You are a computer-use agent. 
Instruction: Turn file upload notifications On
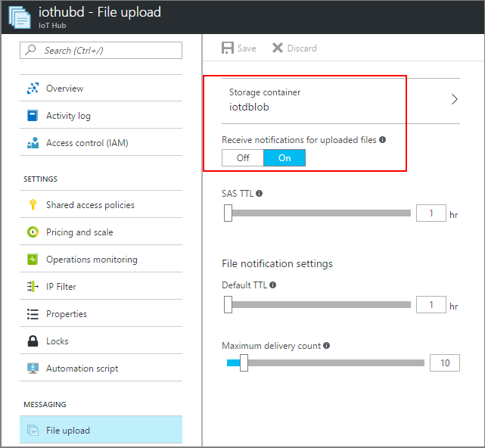pos(284,158)
